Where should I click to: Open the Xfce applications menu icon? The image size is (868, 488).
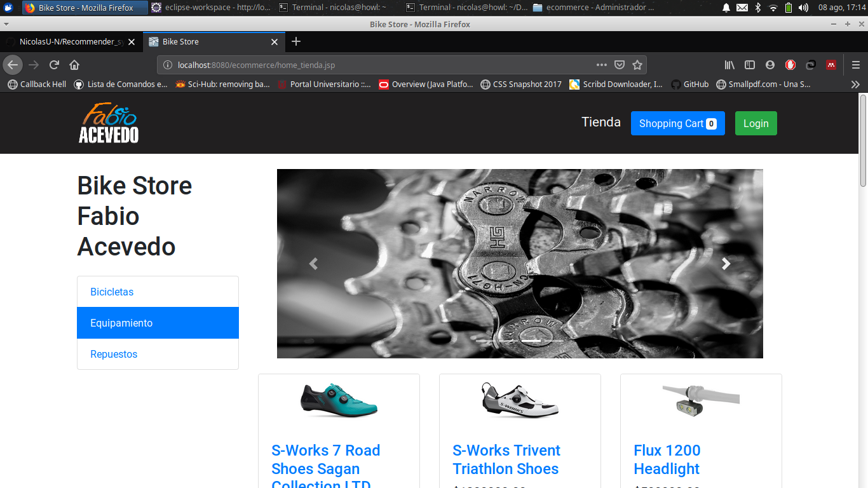click(9, 8)
